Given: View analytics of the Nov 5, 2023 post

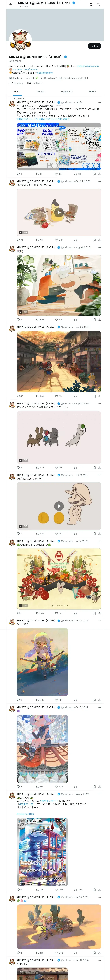Looking at the screenshot, I should click(75, 890).
